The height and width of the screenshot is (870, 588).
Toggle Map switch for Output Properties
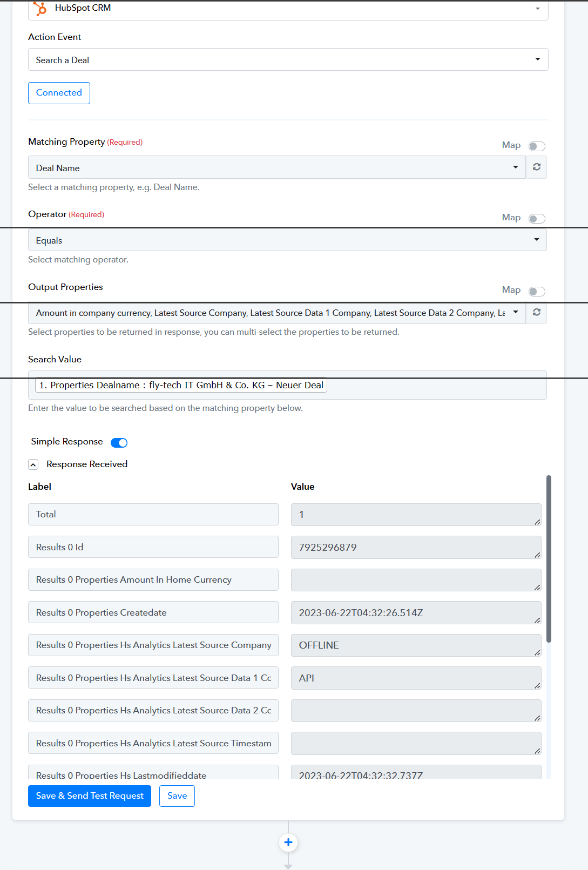(537, 292)
